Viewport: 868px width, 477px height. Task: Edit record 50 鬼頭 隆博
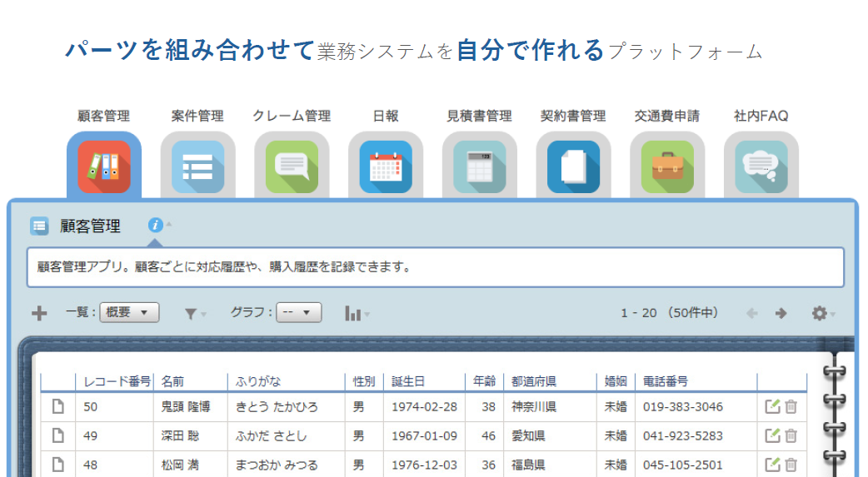click(772, 407)
